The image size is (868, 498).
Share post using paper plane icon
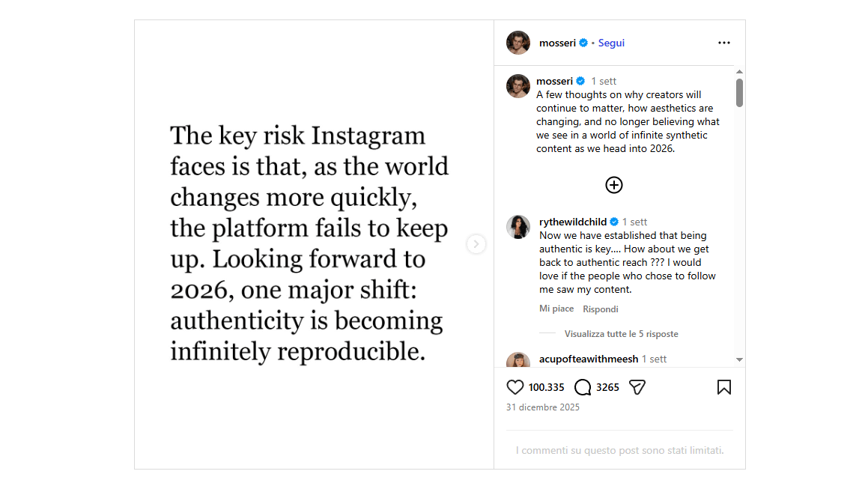point(637,387)
